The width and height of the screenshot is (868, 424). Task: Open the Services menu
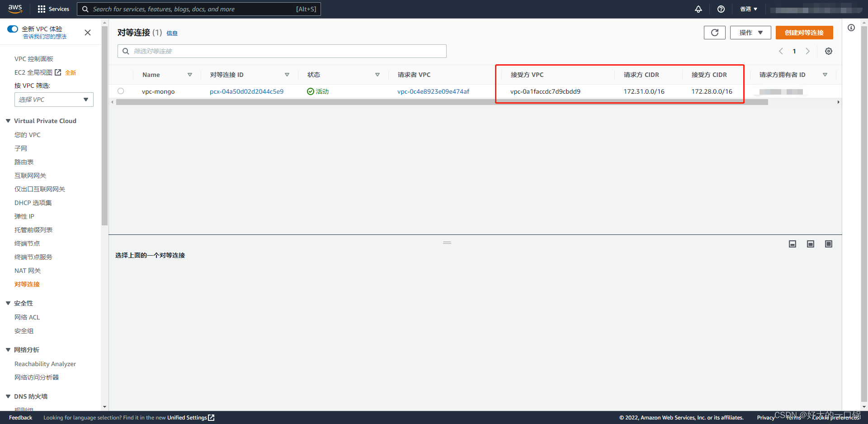pos(53,9)
